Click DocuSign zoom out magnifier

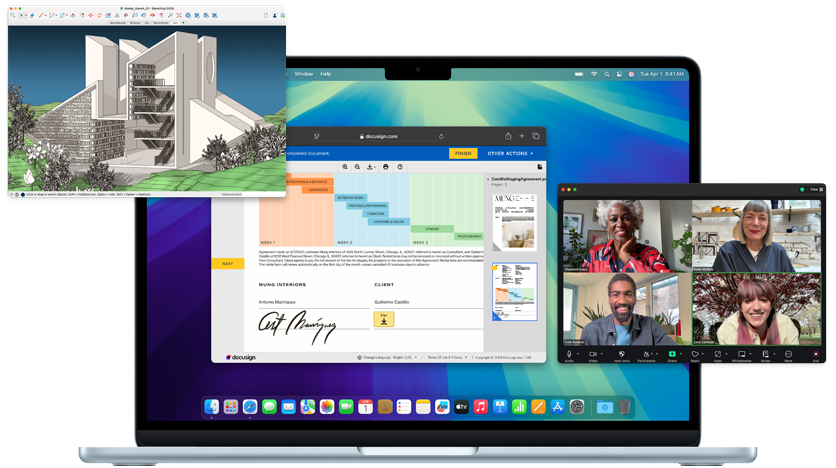pyautogui.click(x=357, y=167)
